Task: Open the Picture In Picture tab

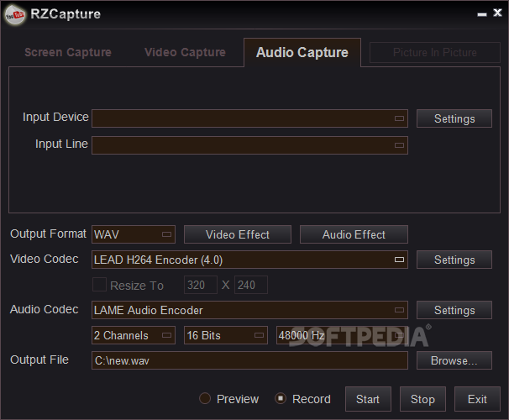Action: click(434, 52)
